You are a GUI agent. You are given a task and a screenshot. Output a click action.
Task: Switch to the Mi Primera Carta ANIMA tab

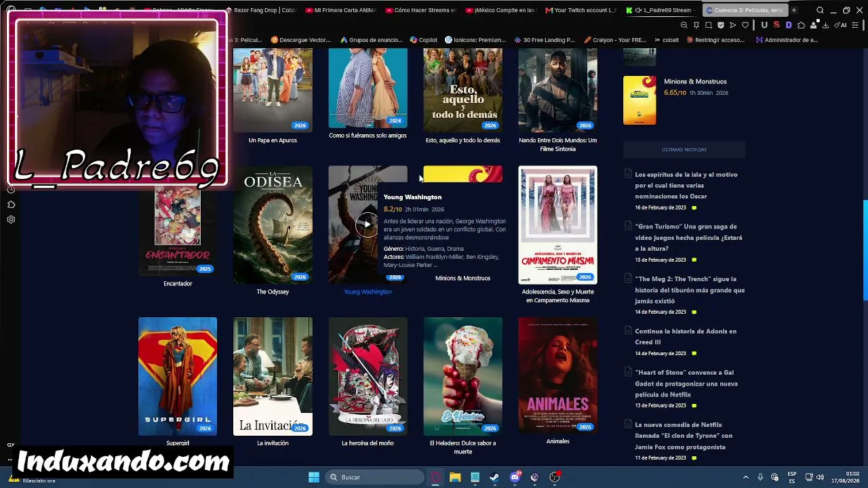[340, 10]
